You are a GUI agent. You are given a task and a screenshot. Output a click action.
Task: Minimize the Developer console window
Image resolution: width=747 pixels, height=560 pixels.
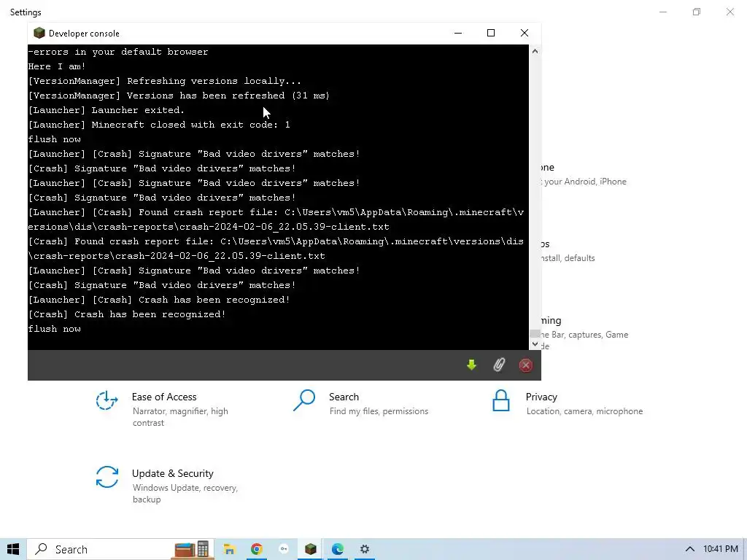458,33
